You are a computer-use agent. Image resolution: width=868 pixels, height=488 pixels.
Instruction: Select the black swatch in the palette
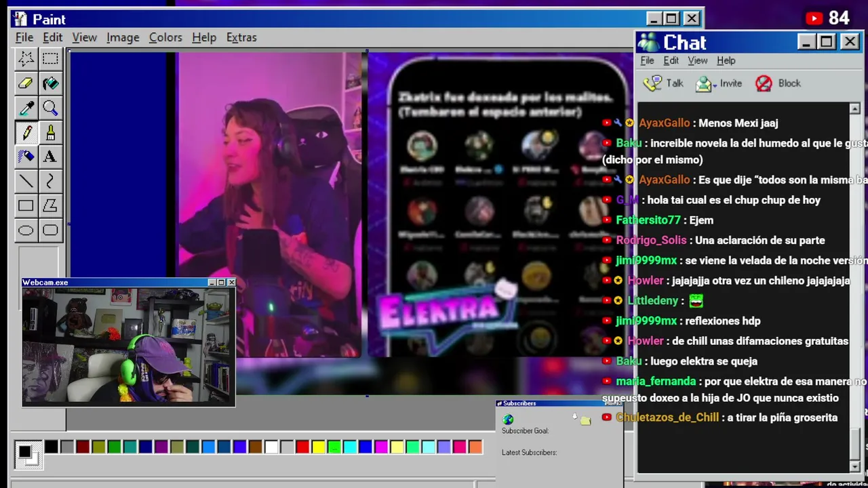[52, 447]
